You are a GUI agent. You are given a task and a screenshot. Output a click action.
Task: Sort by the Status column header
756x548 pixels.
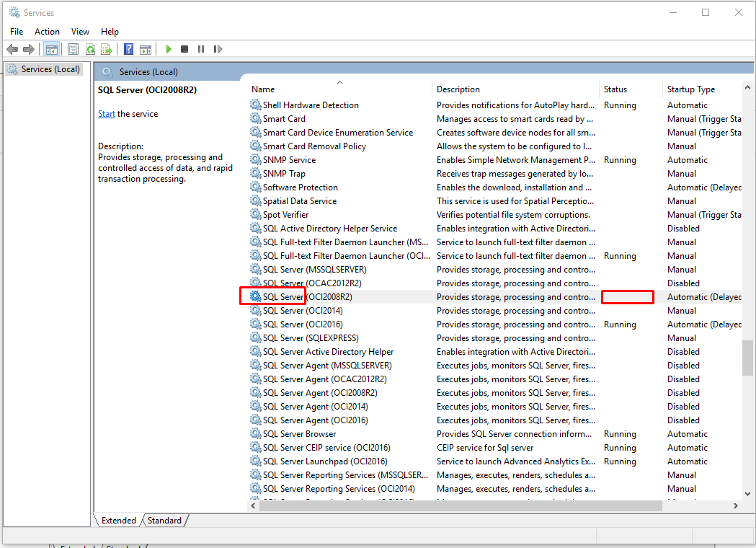631,89
